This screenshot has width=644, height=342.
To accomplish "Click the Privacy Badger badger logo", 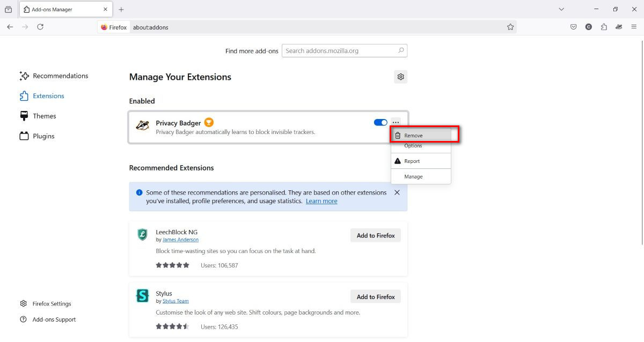I will pos(142,125).
